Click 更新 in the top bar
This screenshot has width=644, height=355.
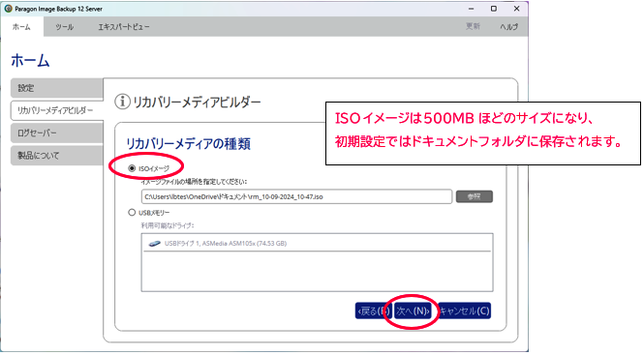(473, 27)
